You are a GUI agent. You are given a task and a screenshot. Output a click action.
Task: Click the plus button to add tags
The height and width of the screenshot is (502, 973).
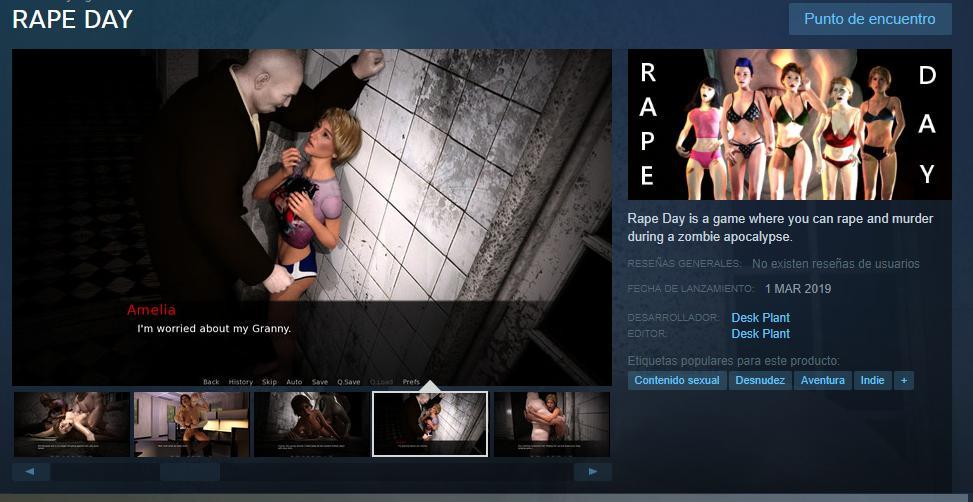click(x=904, y=380)
